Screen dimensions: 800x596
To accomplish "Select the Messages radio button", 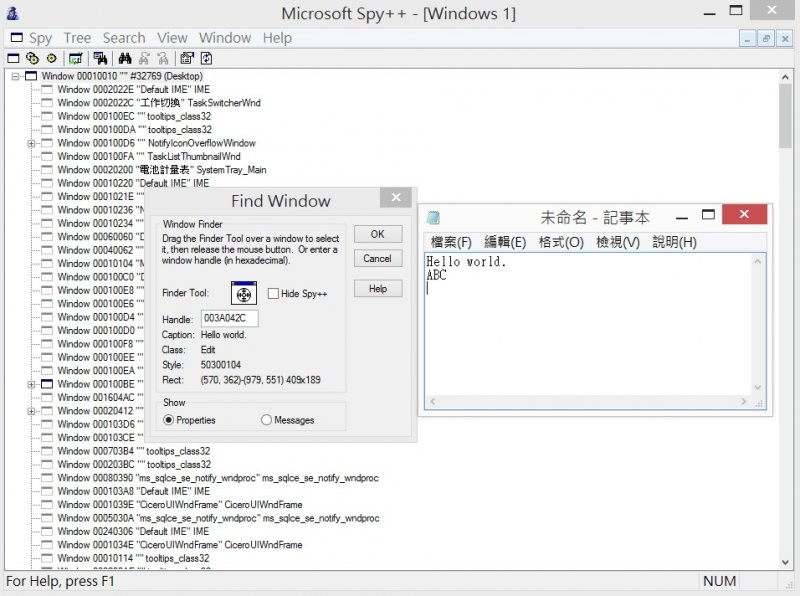I will point(266,420).
